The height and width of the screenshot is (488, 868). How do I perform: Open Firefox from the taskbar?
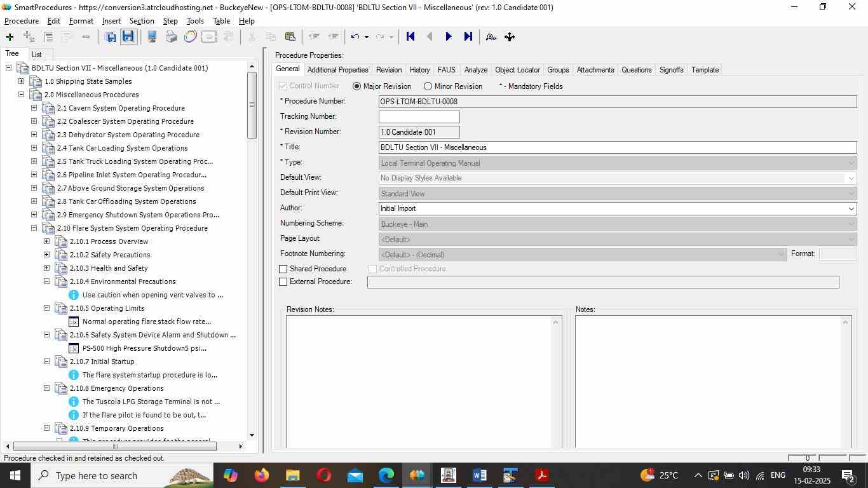click(x=261, y=475)
